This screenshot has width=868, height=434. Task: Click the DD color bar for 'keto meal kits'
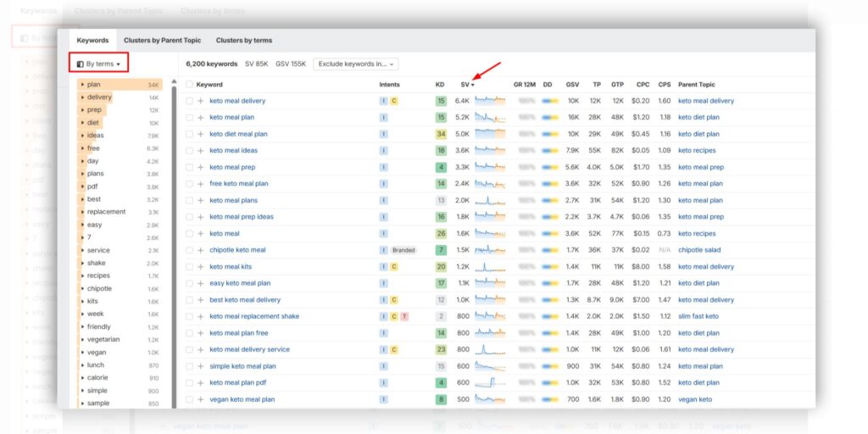(550, 267)
